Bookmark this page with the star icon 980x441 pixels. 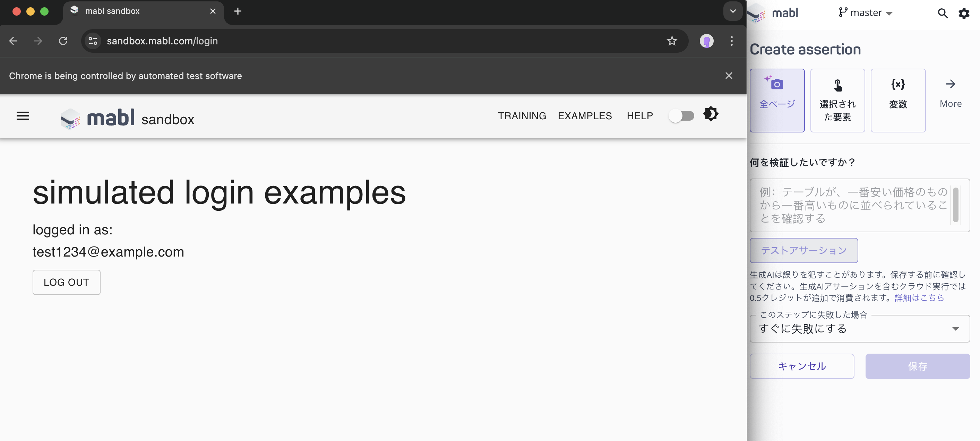click(x=672, y=41)
